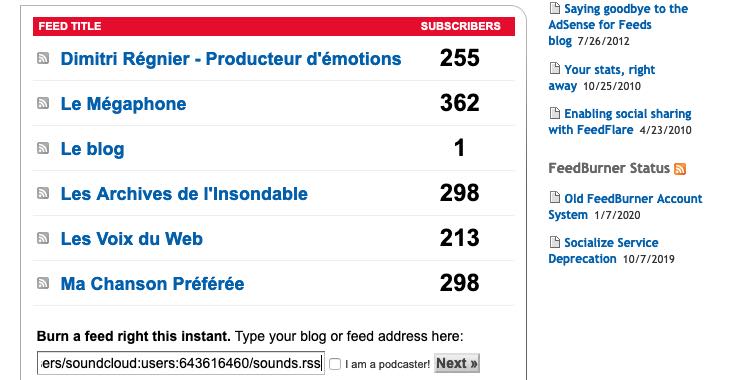Click feed icon beside Ma Chanson Préférée

[x=43, y=283]
